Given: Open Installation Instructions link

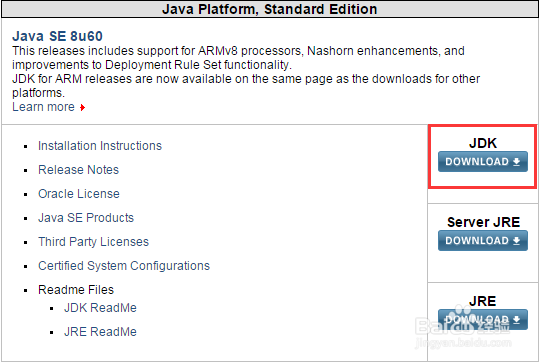Looking at the screenshot, I should pos(100,146).
